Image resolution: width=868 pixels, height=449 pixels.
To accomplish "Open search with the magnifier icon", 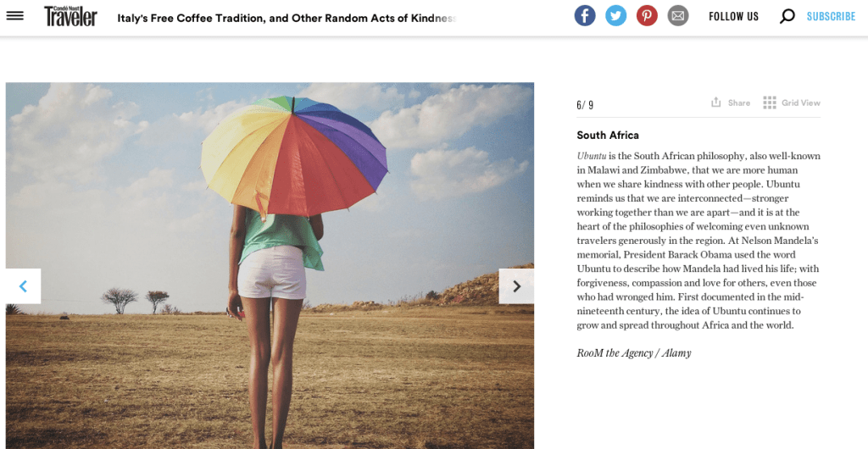I will point(787,16).
